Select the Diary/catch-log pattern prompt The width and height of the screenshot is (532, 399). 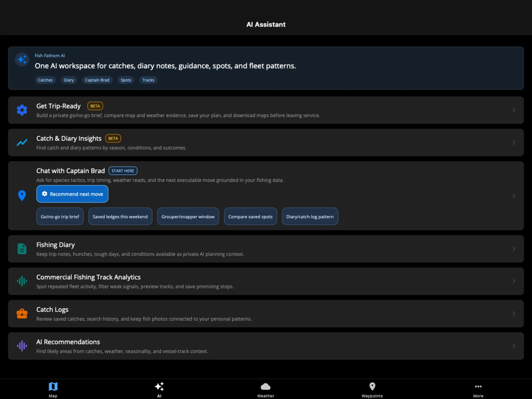(310, 216)
